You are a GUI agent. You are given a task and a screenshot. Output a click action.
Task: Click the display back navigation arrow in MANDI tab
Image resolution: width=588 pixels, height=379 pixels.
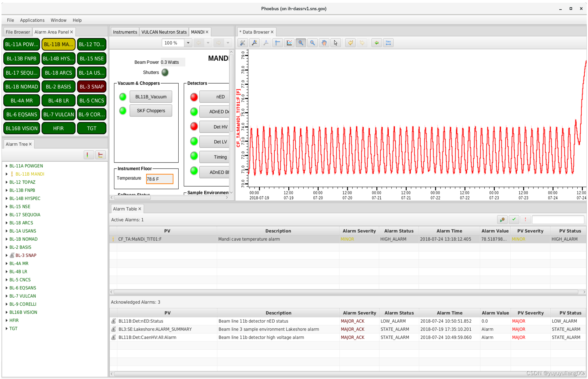199,43
